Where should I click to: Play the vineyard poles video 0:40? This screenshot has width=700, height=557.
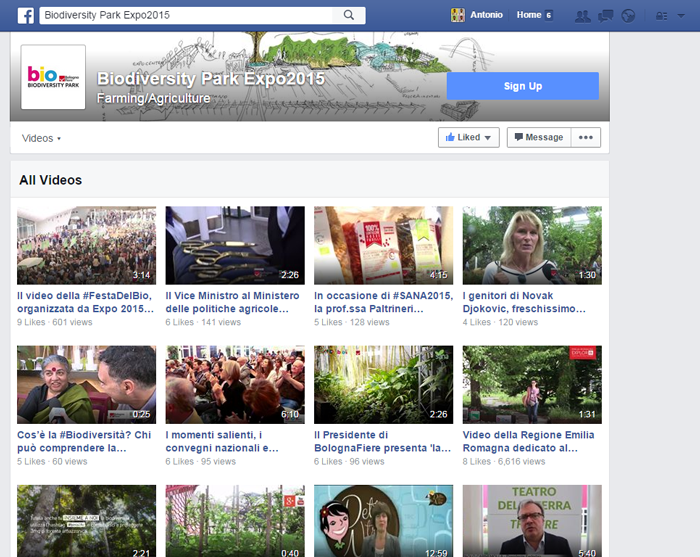coord(235,521)
